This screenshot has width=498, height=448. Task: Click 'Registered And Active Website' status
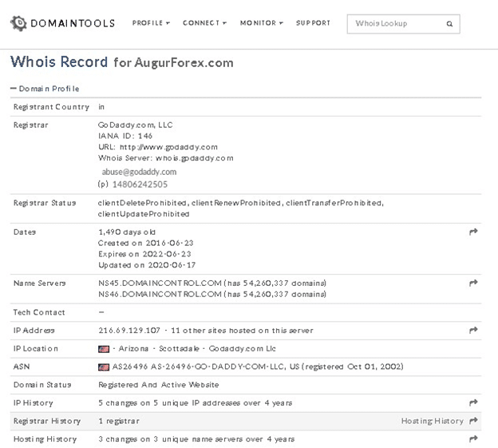(x=159, y=385)
